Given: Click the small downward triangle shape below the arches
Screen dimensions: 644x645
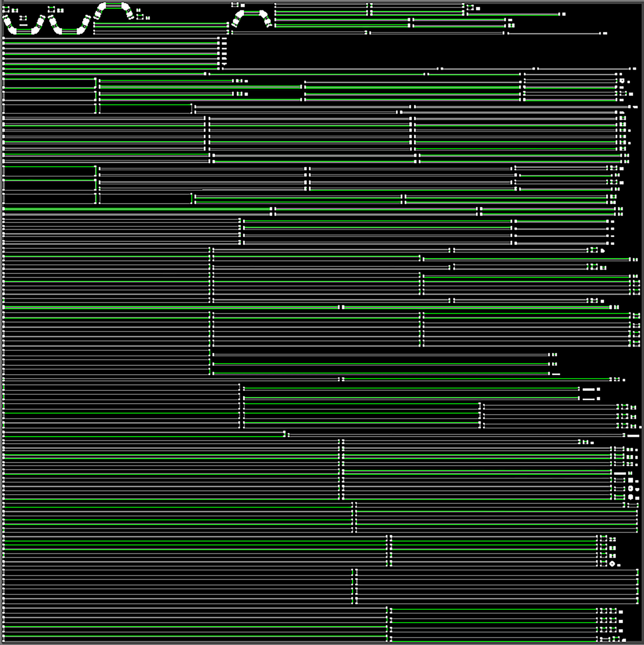Looking at the screenshot, I should pyautogui.click(x=225, y=63).
